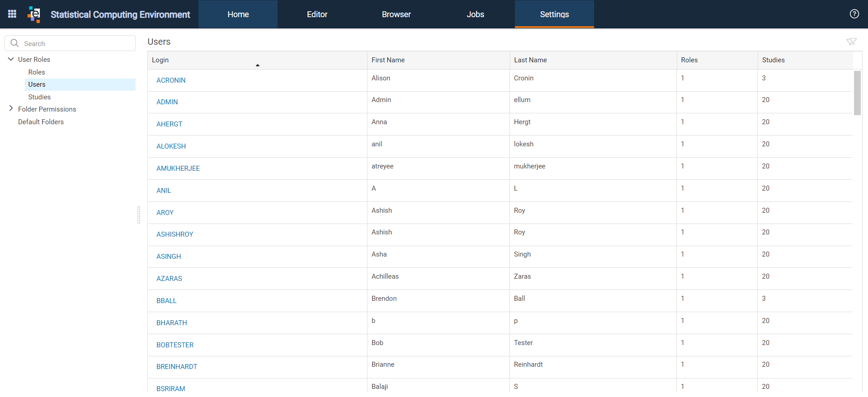Screen dimensions: 868x397
Task: Click the sidebar splitter handle
Action: pos(139,215)
